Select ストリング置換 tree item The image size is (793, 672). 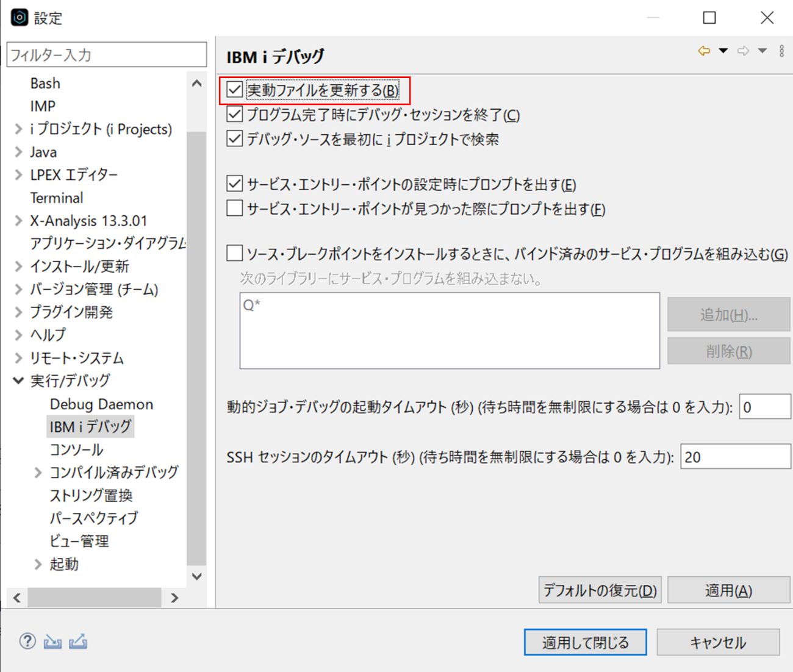[x=91, y=495]
